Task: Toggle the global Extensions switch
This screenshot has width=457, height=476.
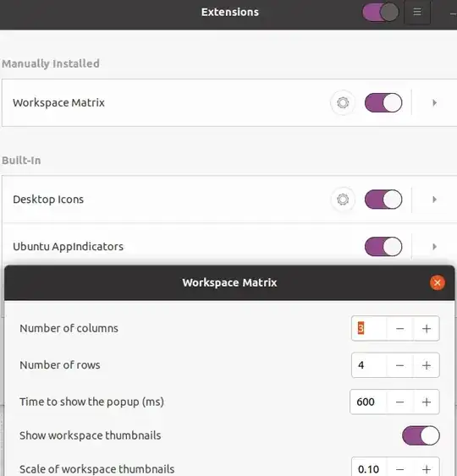Action: tap(381, 12)
